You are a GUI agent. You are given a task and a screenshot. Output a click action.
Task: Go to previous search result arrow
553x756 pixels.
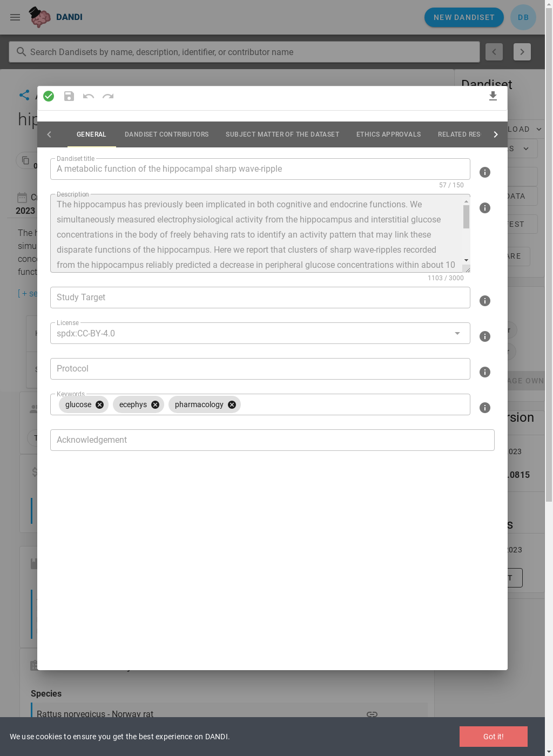494,52
